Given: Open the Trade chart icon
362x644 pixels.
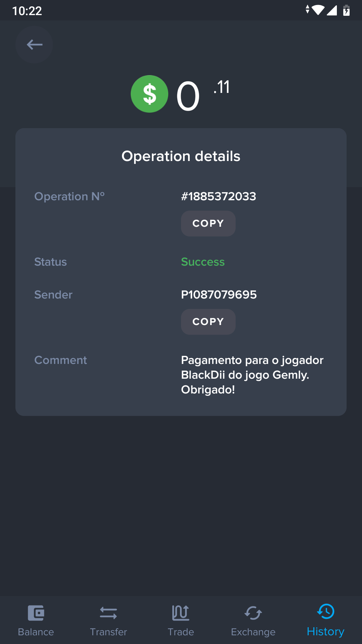Looking at the screenshot, I should tap(181, 613).
